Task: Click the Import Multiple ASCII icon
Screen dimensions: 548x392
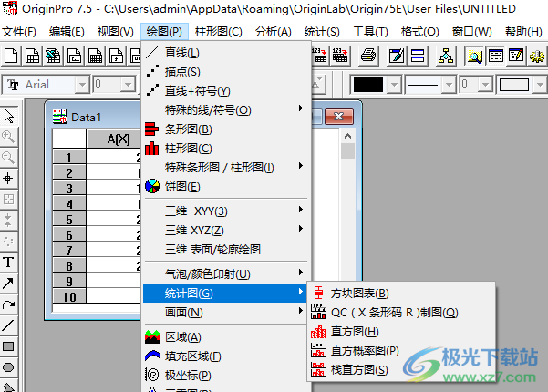Action: pyautogui.click(x=340, y=56)
